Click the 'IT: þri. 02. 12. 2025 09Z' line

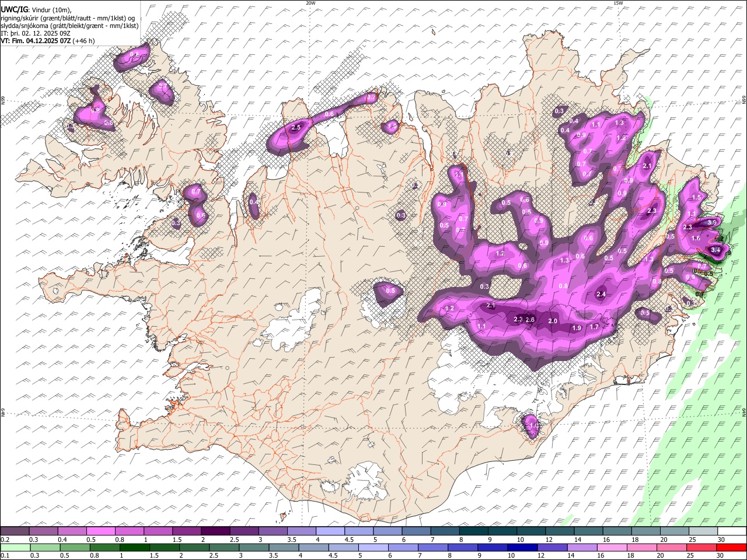pyautogui.click(x=35, y=33)
